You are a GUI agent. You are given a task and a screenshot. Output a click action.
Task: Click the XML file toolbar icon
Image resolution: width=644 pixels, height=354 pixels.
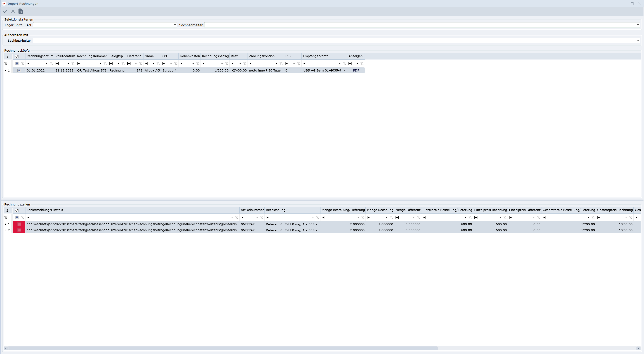(x=21, y=11)
